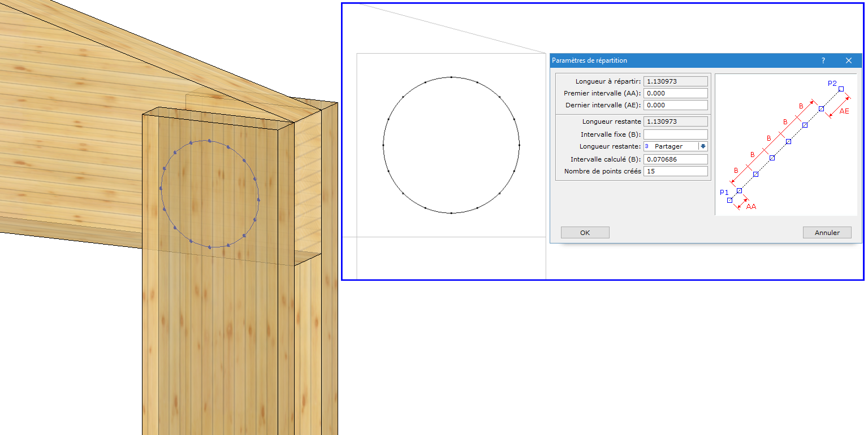Open the Longueur restante dropdown arrow
868x435 pixels.
click(703, 146)
